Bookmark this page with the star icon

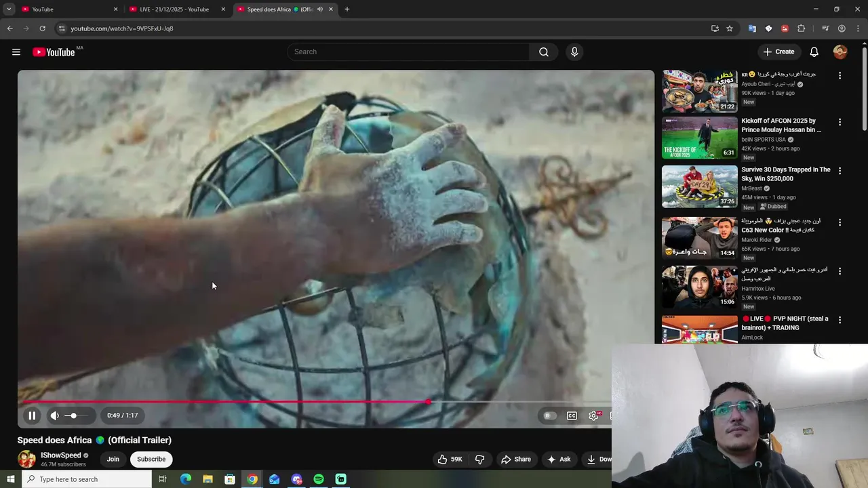click(730, 28)
